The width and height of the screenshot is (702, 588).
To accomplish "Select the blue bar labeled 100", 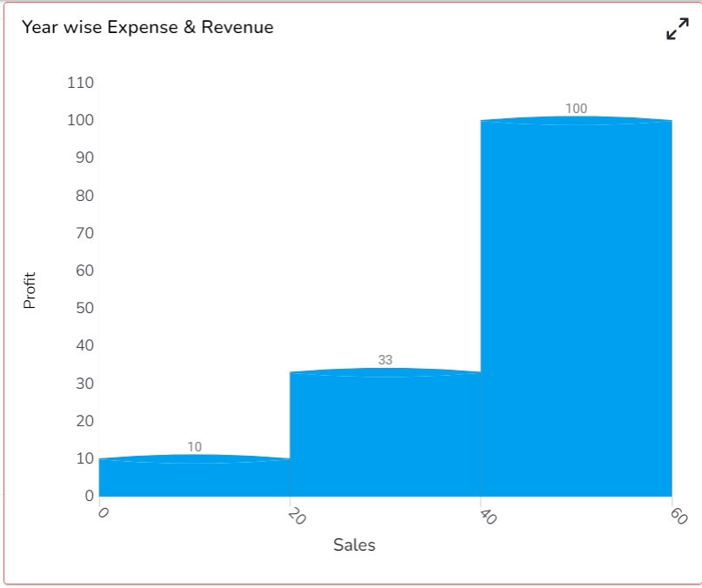I will (576, 306).
